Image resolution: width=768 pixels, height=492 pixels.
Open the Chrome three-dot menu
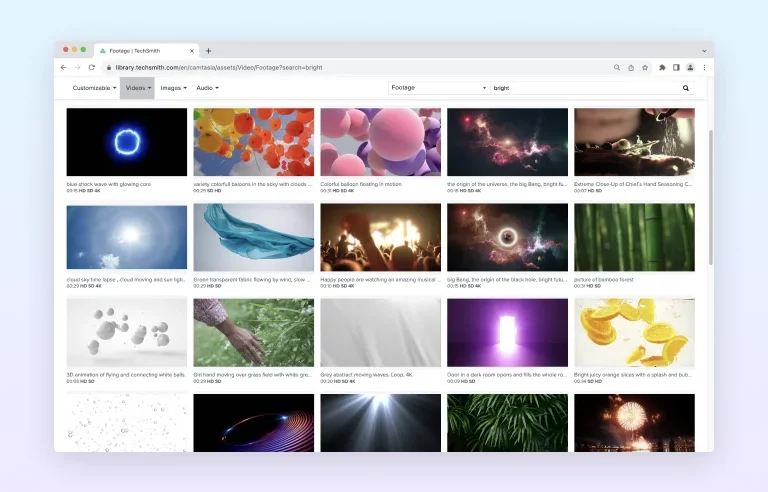[704, 68]
